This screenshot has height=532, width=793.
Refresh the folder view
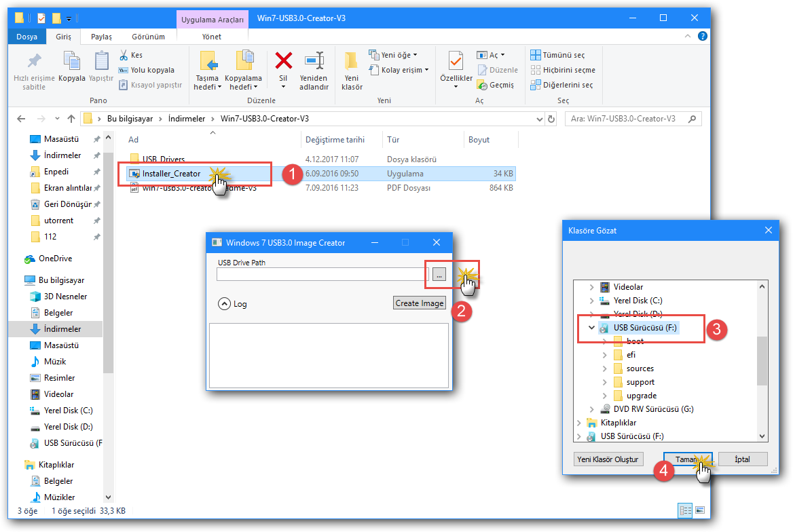tap(551, 119)
